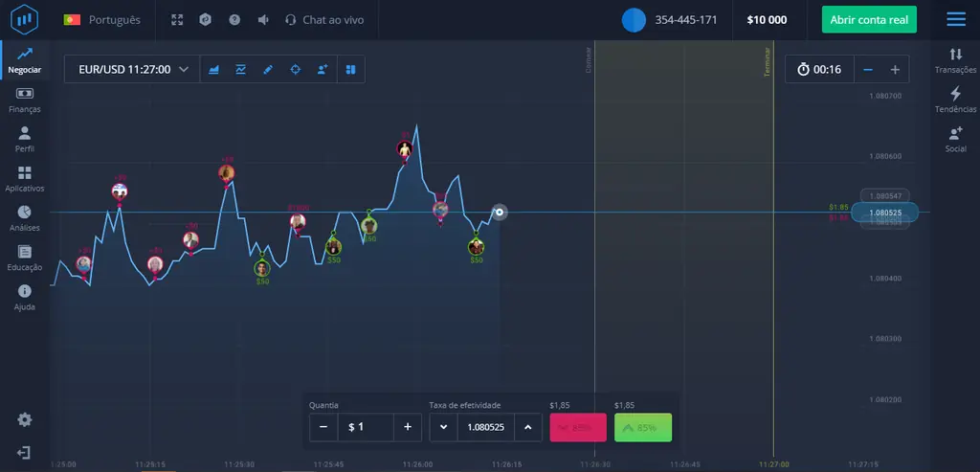Open the help question mark icon
This screenshot has height=472, width=980.
coord(234,19)
